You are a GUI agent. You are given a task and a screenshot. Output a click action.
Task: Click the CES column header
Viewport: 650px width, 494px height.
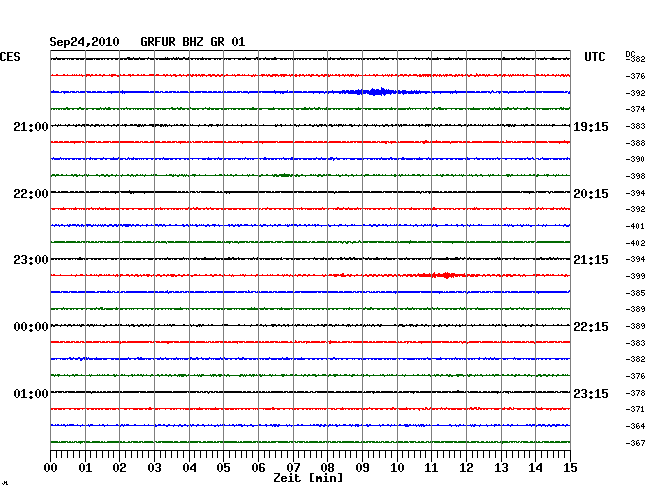tap(10, 57)
